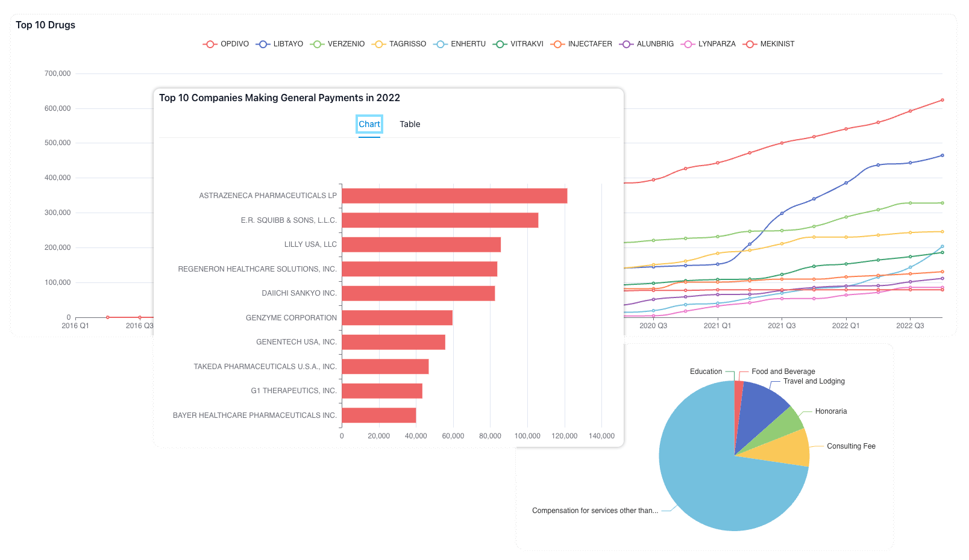The width and height of the screenshot is (969, 560).
Task: Click the red Food and Beverage slice
Action: tap(738, 403)
